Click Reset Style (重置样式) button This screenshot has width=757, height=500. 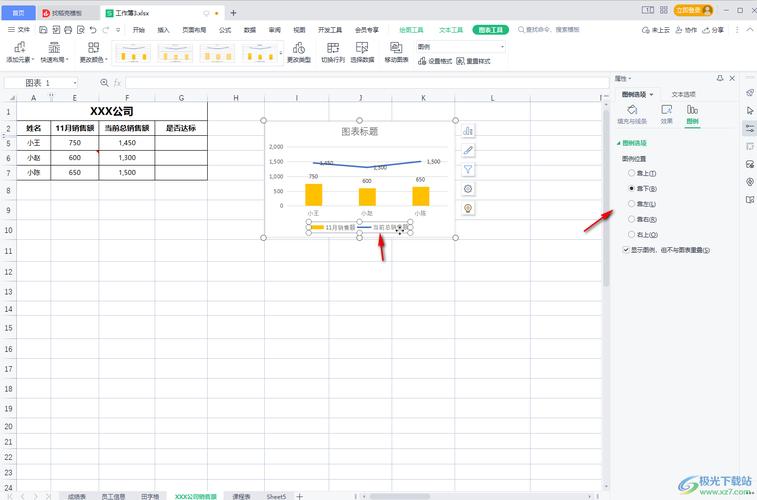474,61
